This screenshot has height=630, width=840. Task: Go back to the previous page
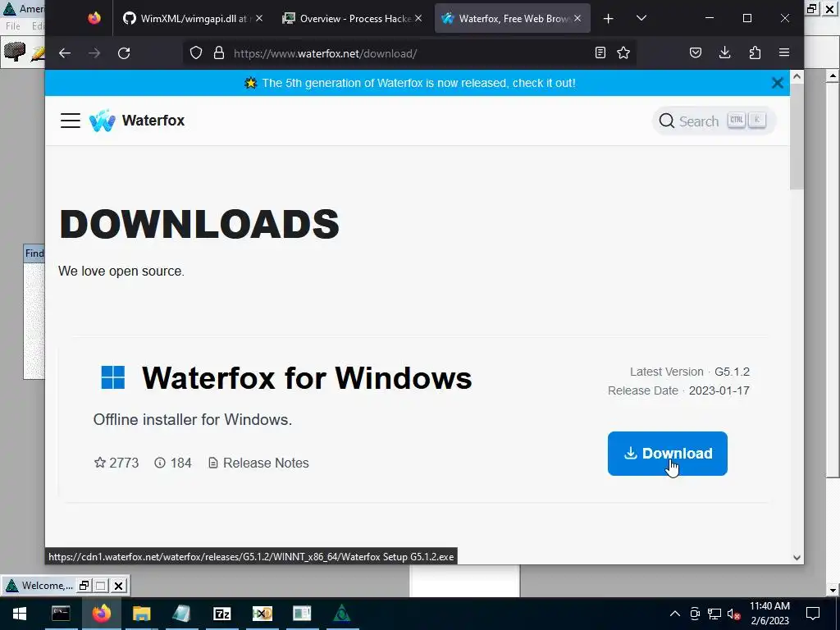click(x=65, y=53)
